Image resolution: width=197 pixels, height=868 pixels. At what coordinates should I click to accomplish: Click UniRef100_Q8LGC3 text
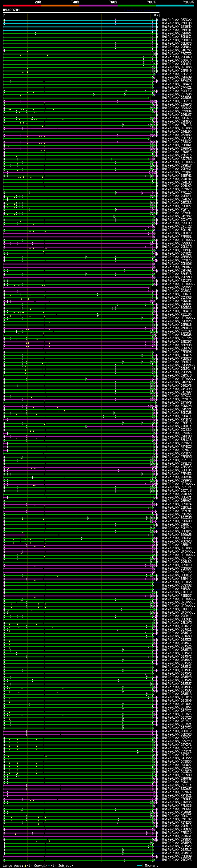[176, 43]
